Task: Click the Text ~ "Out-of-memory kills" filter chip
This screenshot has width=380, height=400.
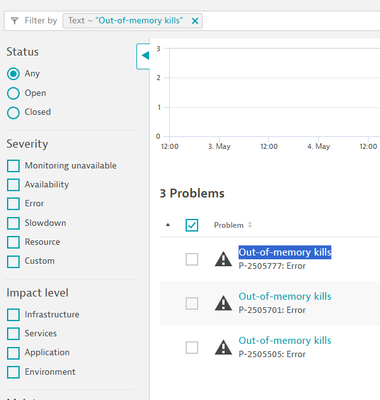Action: (132, 21)
